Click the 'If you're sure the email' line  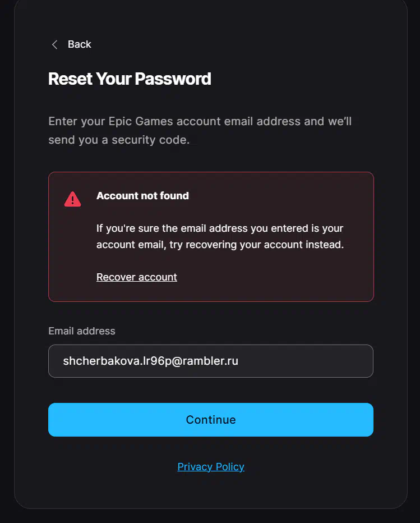220,228
